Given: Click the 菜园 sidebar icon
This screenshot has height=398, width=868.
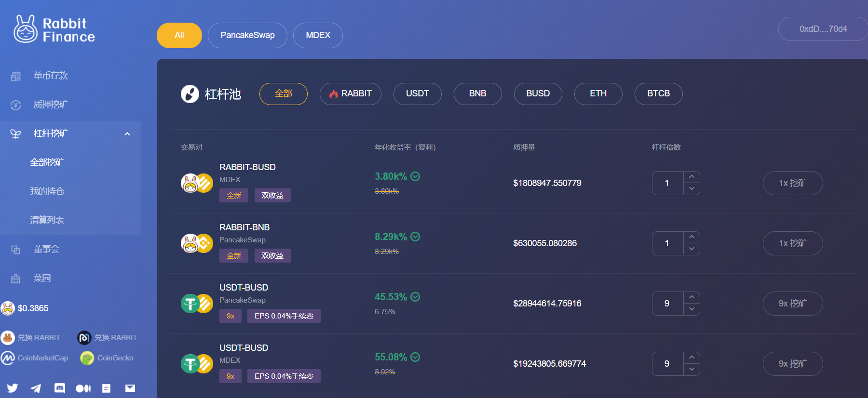Looking at the screenshot, I should click(x=16, y=279).
